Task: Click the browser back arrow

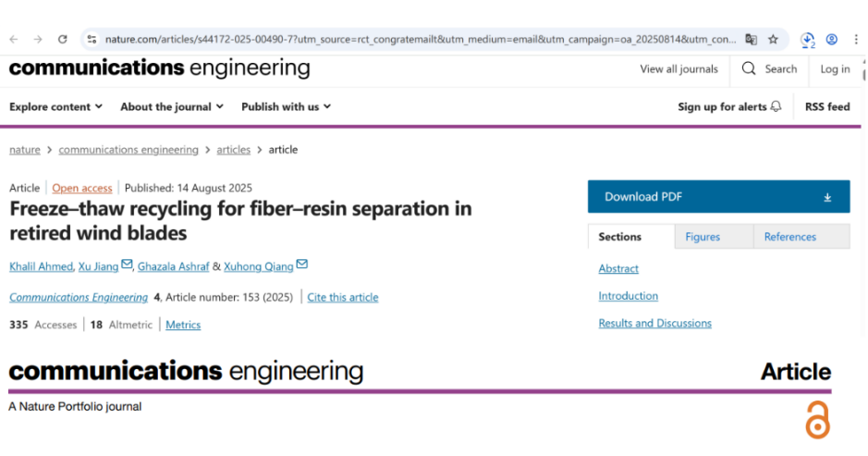Action: pyautogui.click(x=14, y=40)
